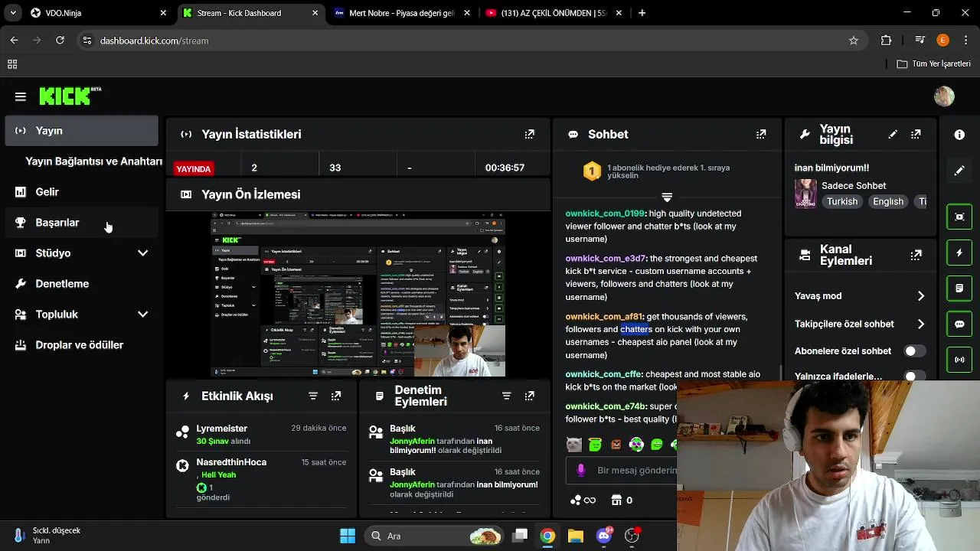980x551 pixels.
Task: Click Lyremeister in the activity feed
Action: tap(221, 429)
